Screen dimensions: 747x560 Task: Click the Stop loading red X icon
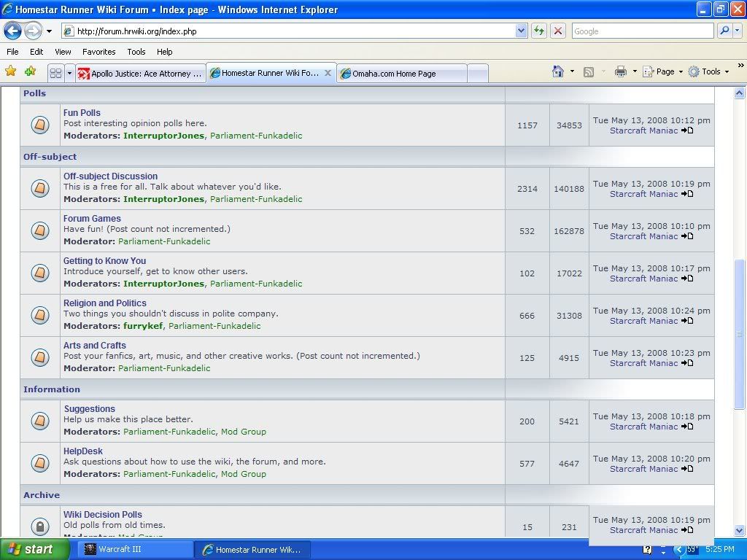pyautogui.click(x=558, y=31)
